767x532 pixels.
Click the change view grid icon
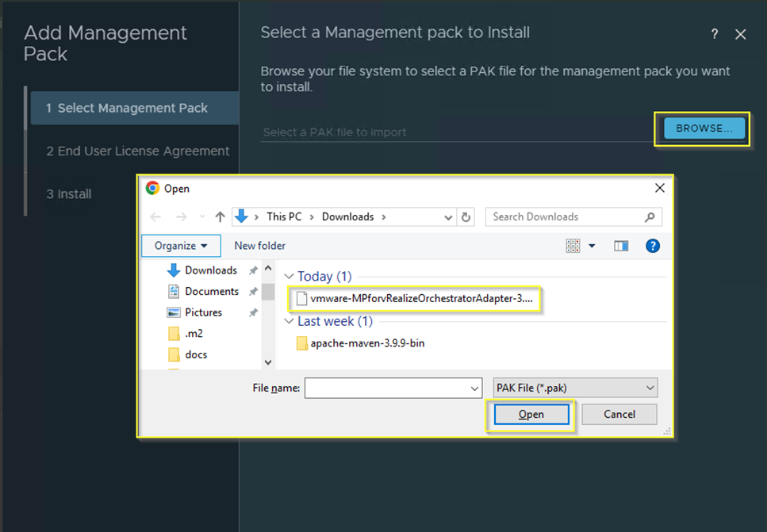(x=573, y=245)
